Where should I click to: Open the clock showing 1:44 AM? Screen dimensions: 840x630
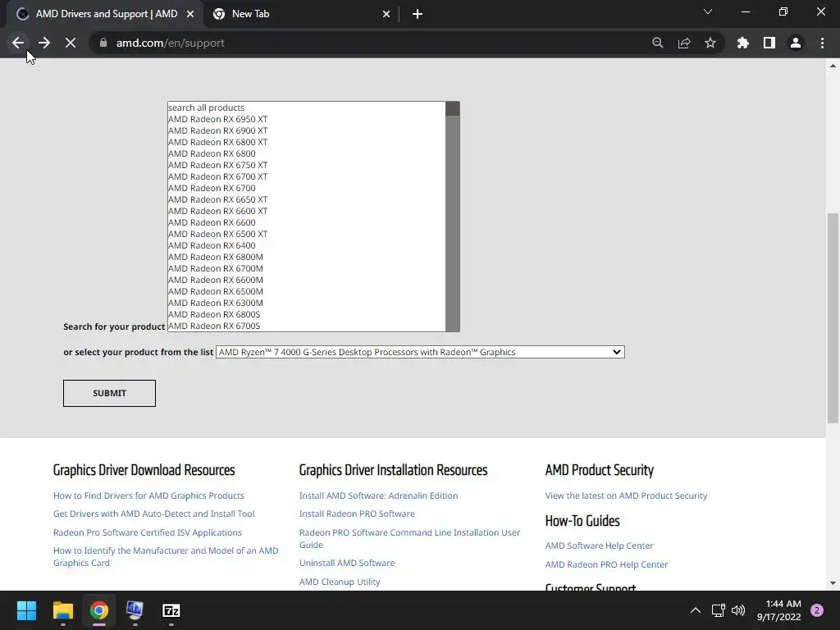click(x=778, y=610)
